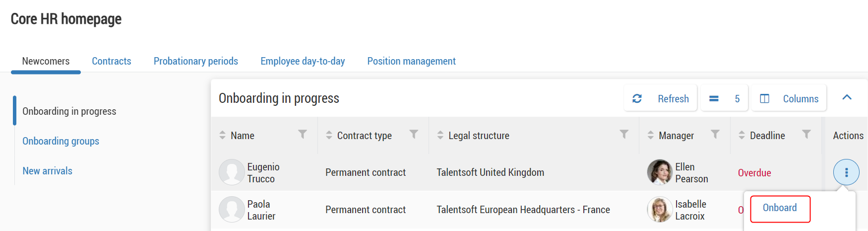This screenshot has width=868, height=231.
Task: Sort the Deadline column with its arrows
Action: [x=742, y=135]
